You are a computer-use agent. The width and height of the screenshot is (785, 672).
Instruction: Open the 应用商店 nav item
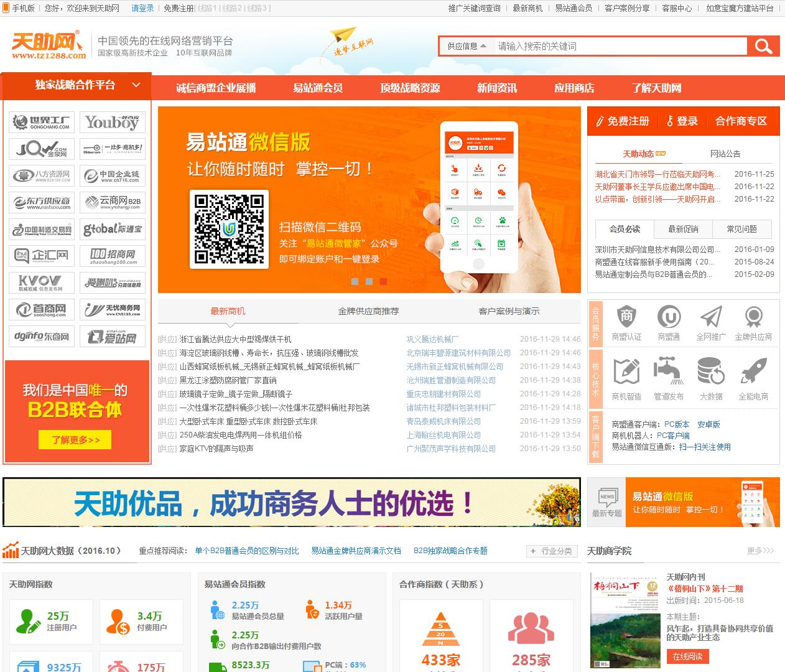(x=574, y=88)
